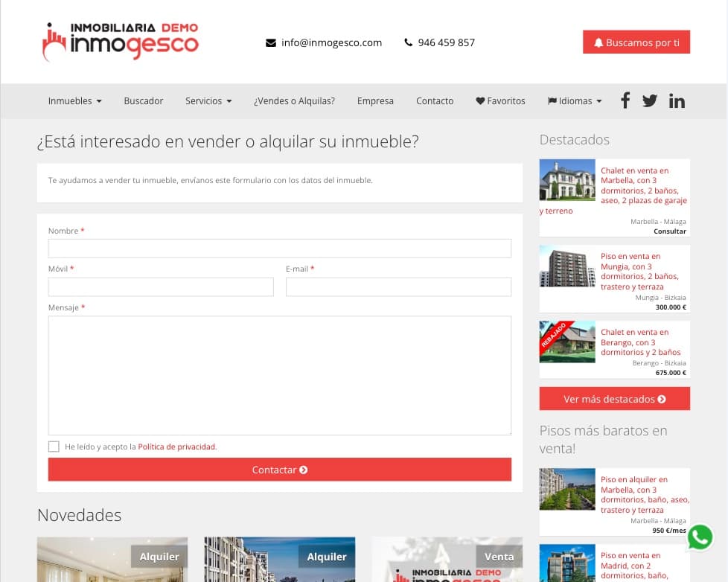Check the Política de privacidad acceptance box
The height and width of the screenshot is (582, 728).
point(54,446)
